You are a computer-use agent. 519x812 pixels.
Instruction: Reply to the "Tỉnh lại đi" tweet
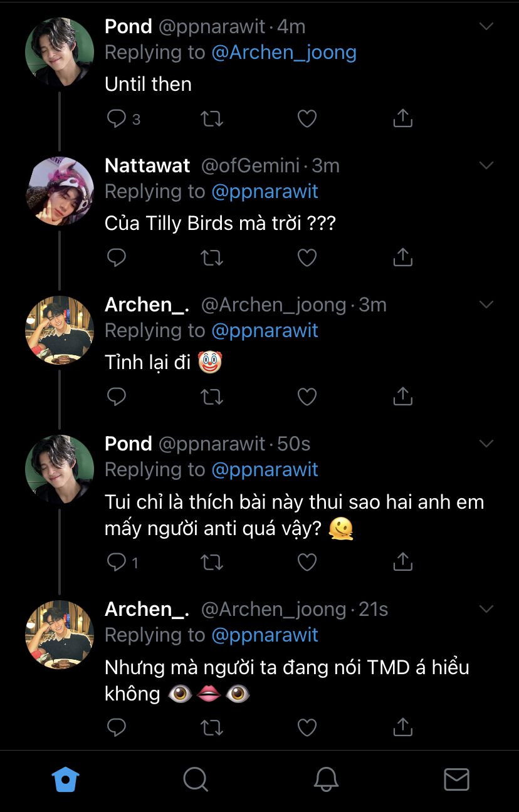coord(117,396)
